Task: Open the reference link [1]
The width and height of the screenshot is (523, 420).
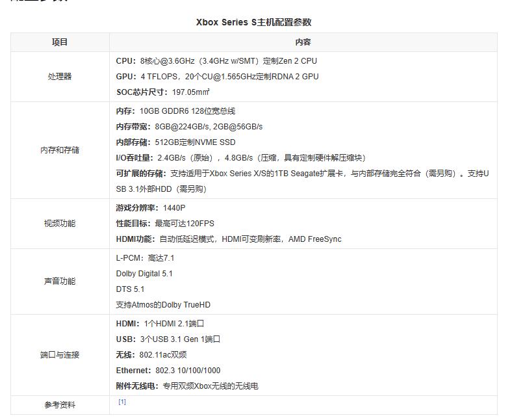Action: tap(122, 402)
